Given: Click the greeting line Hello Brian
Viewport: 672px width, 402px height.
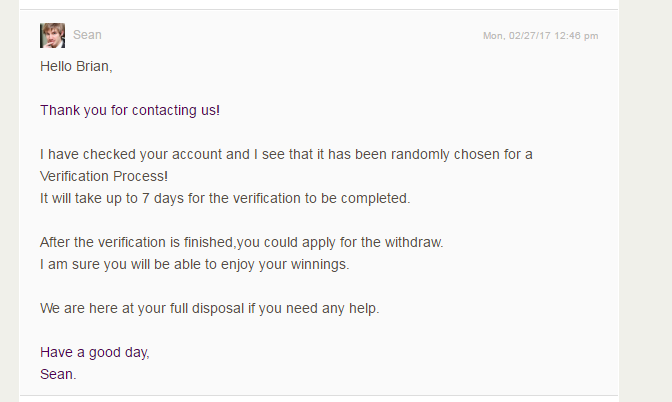Looking at the screenshot, I should click(76, 66).
